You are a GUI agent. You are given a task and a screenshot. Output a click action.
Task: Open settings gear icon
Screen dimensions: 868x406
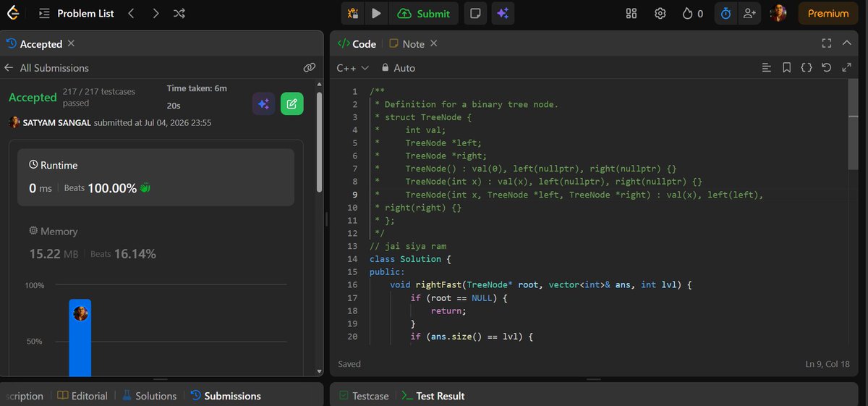tap(660, 13)
